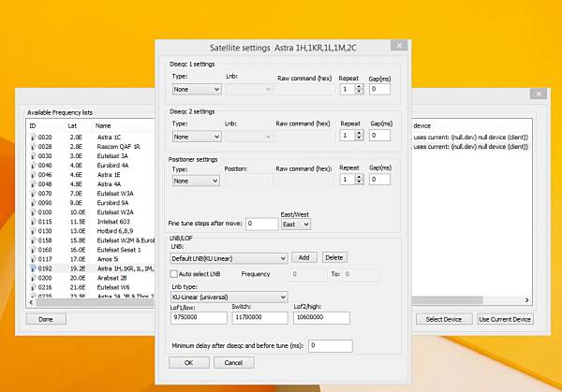Open Diseqc 2 Type dropdown
The width and height of the screenshot is (562, 392).
197,137
